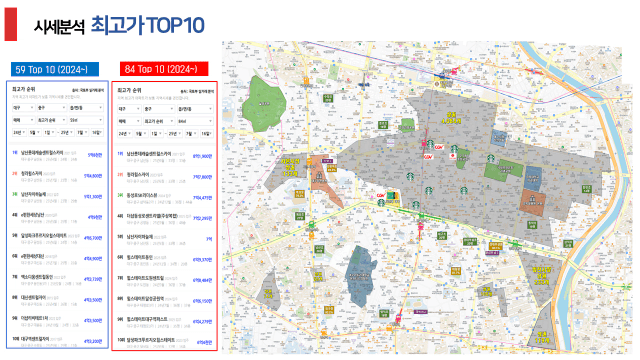Click CGV logo beside the yellow-green building icon

pos(381,196)
